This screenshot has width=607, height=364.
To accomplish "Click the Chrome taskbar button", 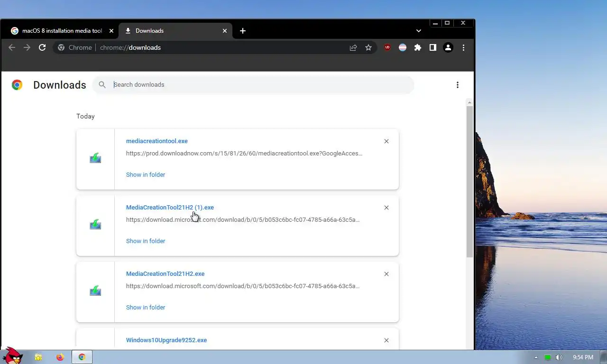I will point(82,357).
